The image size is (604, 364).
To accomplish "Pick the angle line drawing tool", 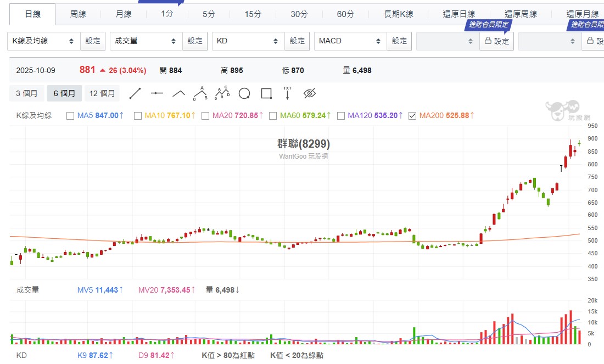I will tap(178, 93).
